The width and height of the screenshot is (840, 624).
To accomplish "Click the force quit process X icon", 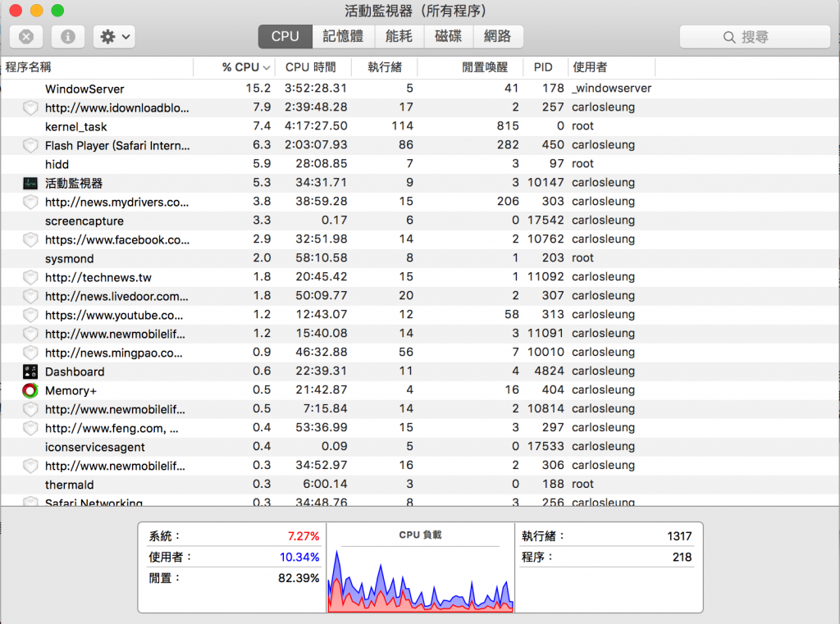I will (26, 37).
